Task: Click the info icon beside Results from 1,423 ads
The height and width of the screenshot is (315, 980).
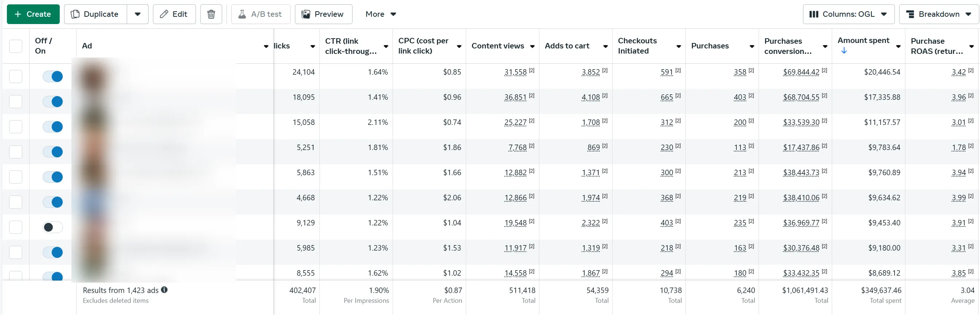Action: 164,290
